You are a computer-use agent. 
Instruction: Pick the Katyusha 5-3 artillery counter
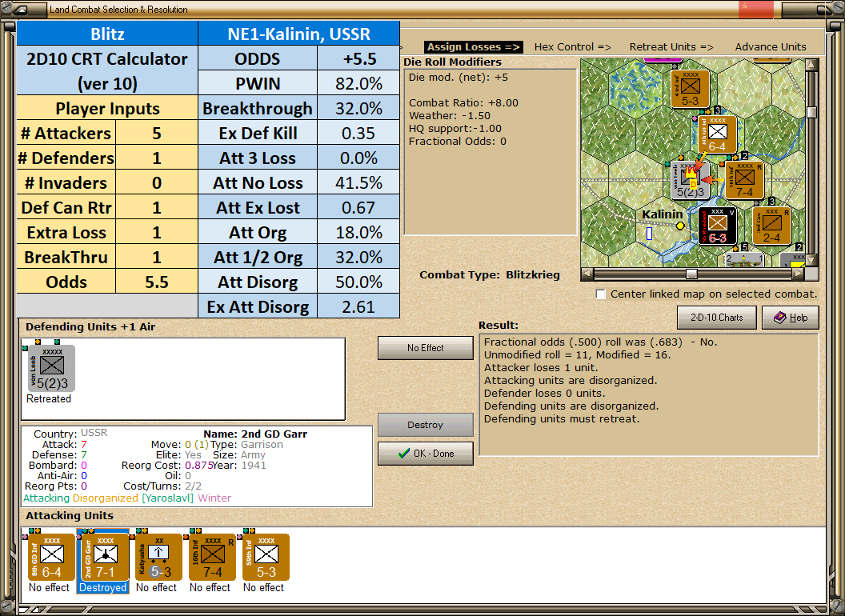[158, 557]
